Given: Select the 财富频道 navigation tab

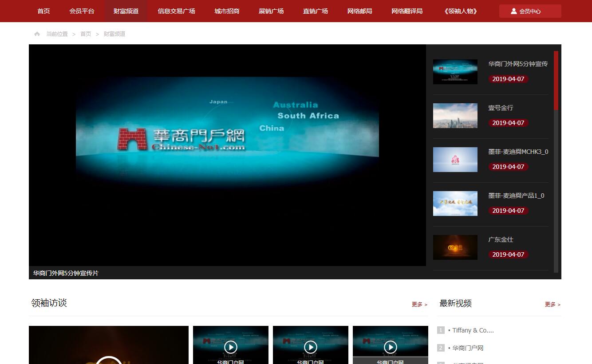Looking at the screenshot, I should coord(126,11).
